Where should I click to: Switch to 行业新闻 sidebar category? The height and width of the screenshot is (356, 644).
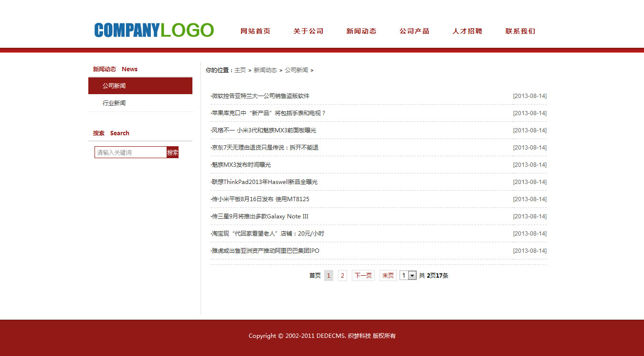(x=114, y=103)
